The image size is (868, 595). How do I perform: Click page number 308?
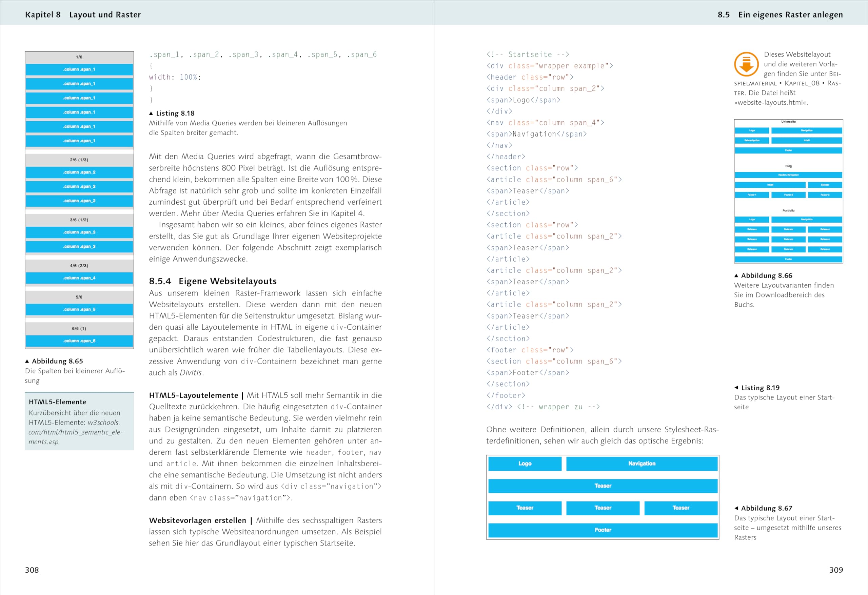pos(32,570)
